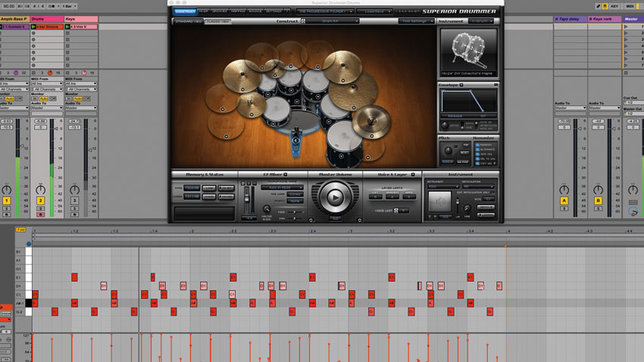Screen dimensions: 644x362
Task: Switch to the Classic View tab
Action: coord(217,21)
